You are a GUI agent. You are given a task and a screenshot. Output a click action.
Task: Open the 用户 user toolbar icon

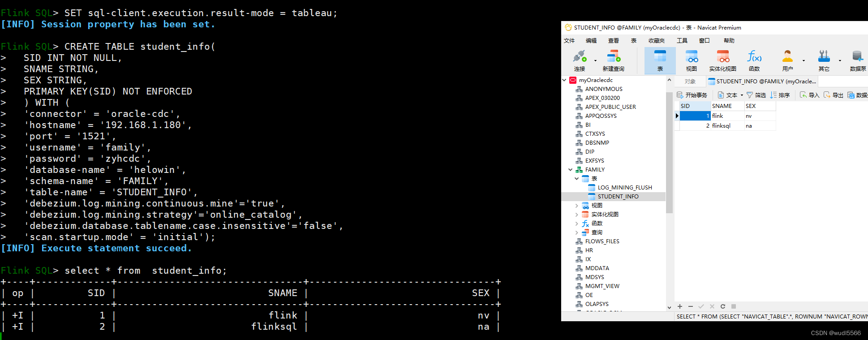coord(787,60)
